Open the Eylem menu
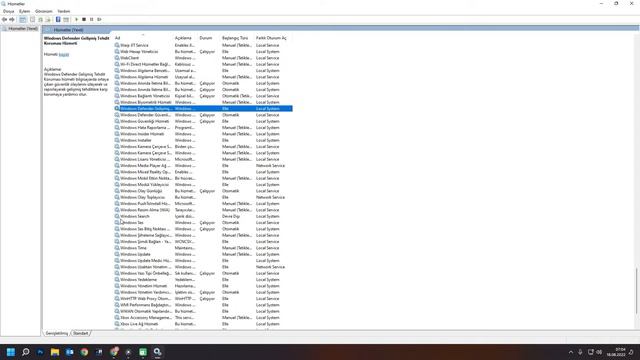The width and height of the screenshot is (640, 360). tap(24, 11)
